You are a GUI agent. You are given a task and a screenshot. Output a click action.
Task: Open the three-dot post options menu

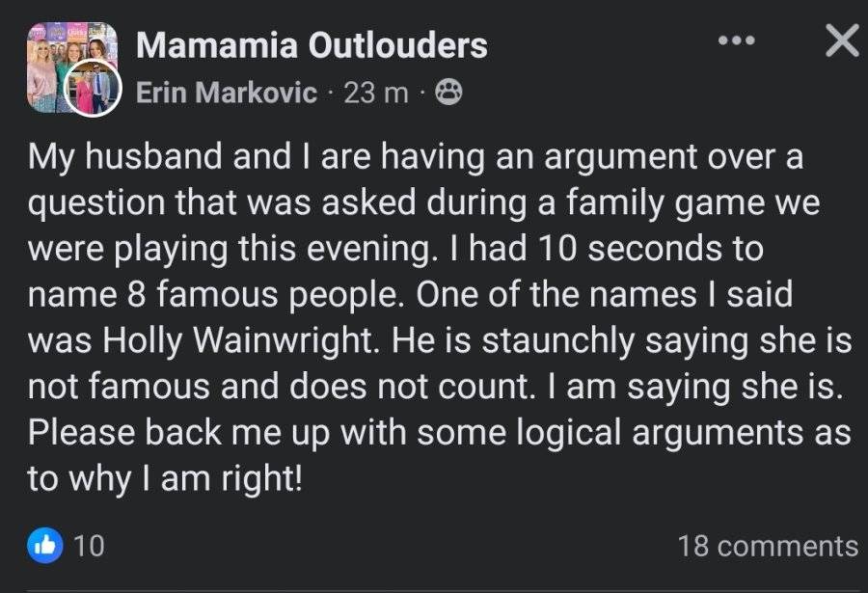tap(736, 40)
